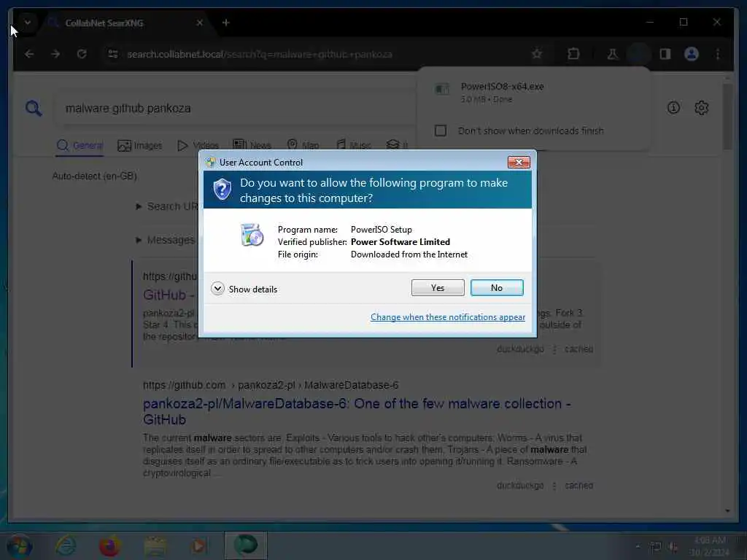The image size is (747, 560).
Task: Click the SearXNG magnifier search icon
Action: point(34,108)
